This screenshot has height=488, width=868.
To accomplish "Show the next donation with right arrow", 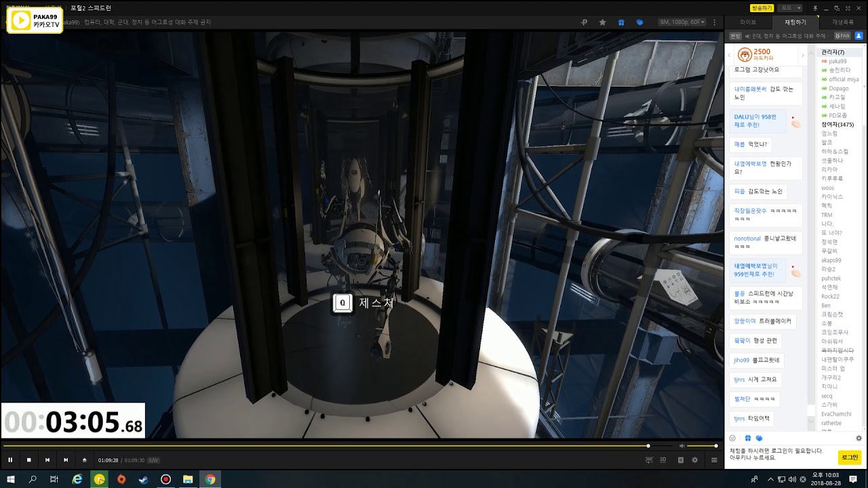I will tap(802, 55).
